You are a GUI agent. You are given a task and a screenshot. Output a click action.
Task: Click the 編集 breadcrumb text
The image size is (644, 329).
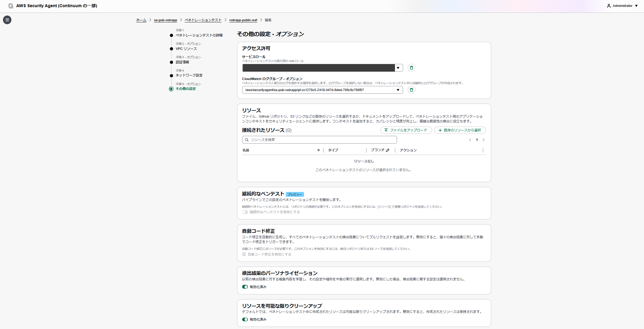(x=268, y=20)
